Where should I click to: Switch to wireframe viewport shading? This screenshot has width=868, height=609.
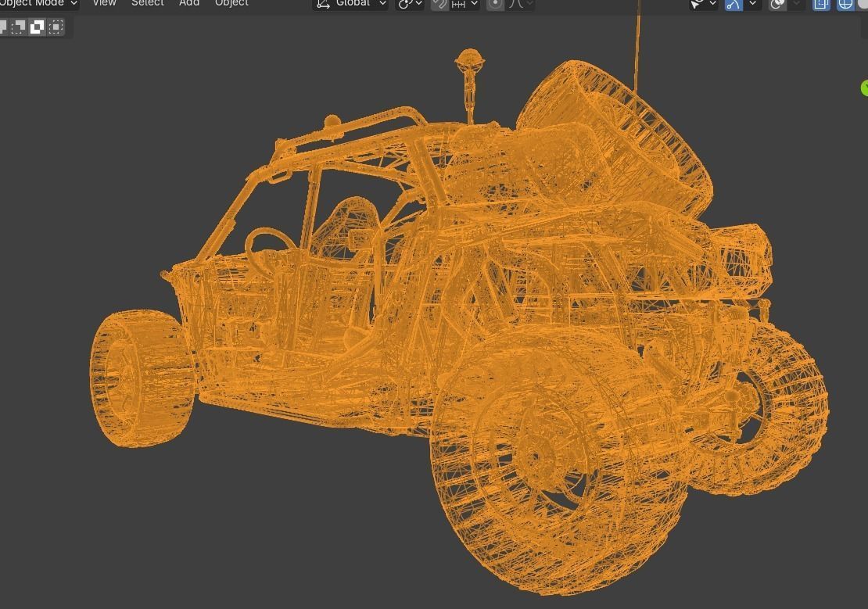pos(845,5)
